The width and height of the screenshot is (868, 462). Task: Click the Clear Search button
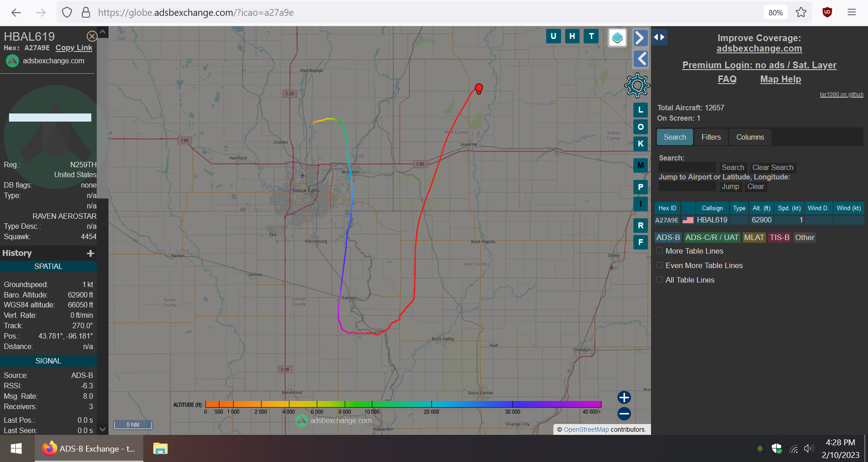[773, 167]
